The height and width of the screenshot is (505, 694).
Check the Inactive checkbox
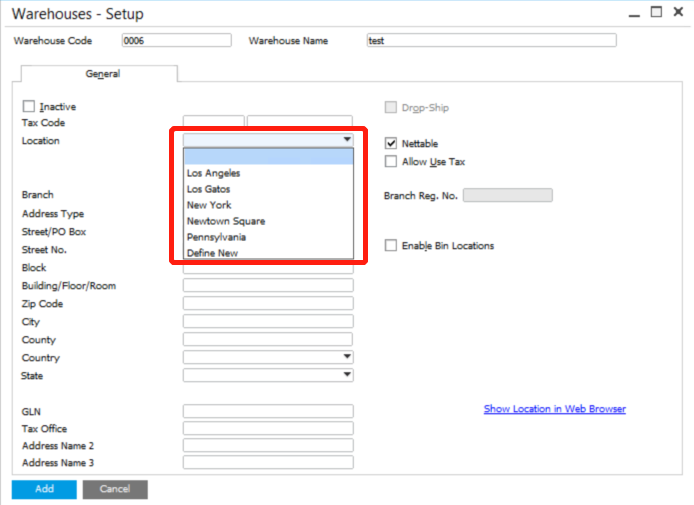(x=28, y=106)
